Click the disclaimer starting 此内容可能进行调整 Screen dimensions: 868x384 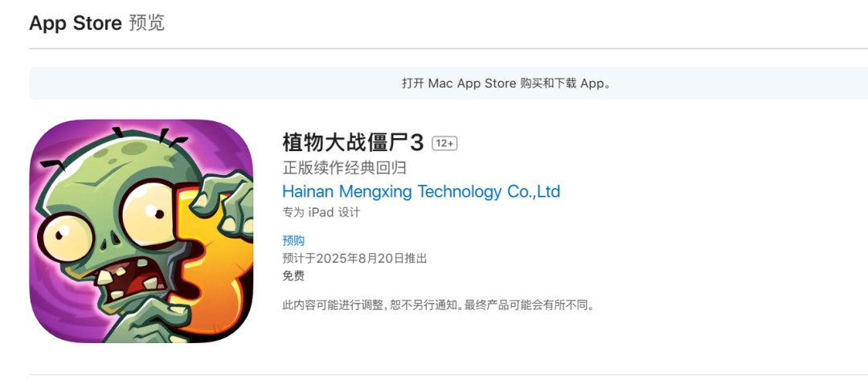pos(368,305)
